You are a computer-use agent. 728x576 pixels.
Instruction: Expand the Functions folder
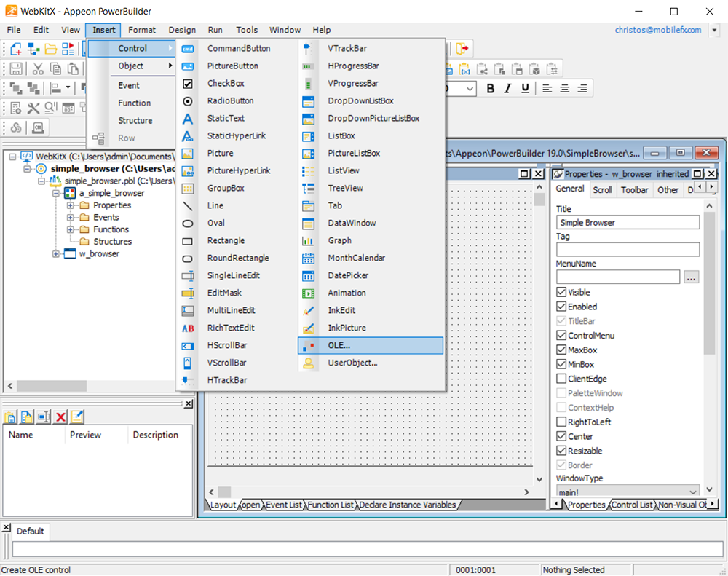70,229
